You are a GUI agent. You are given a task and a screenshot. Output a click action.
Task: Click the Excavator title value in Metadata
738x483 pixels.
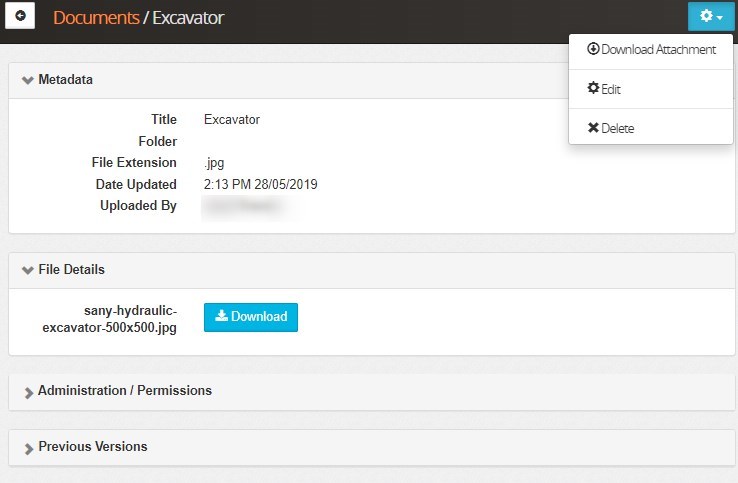[231, 120]
